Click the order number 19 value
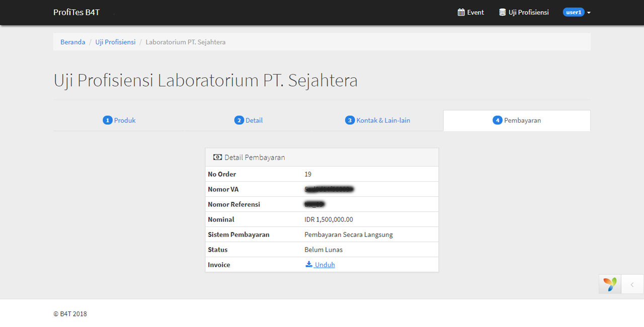The width and height of the screenshot is (644, 327). pyautogui.click(x=308, y=174)
